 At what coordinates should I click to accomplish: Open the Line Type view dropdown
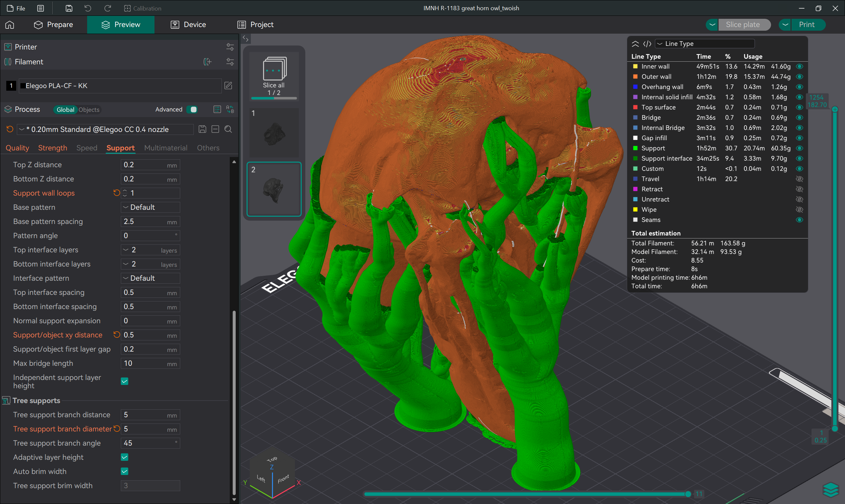(705, 44)
